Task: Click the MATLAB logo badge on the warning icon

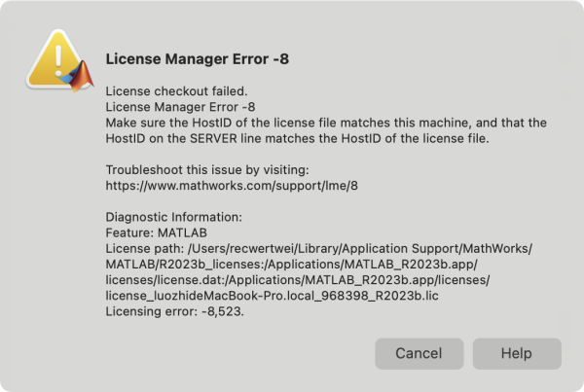Action: click(x=78, y=76)
